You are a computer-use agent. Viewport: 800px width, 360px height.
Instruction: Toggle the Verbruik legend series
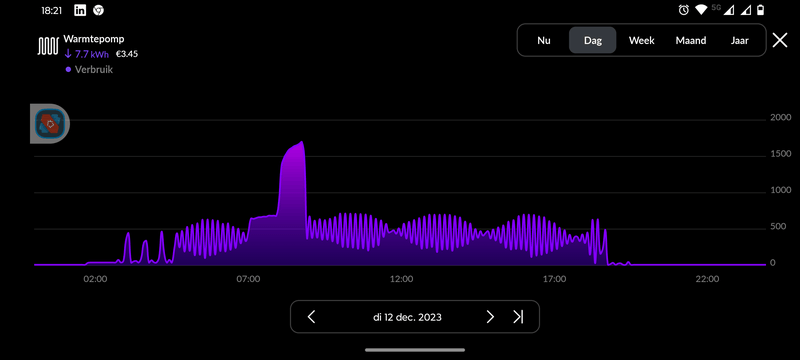coord(89,69)
